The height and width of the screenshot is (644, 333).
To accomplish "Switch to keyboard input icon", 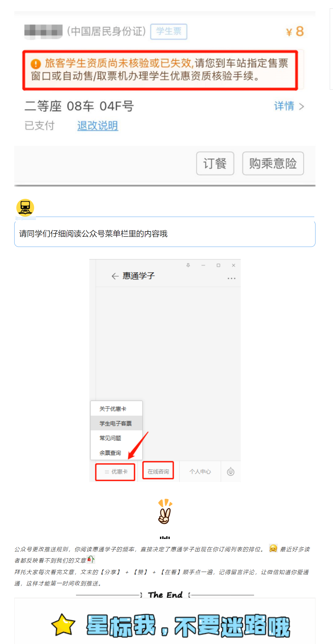I will pyautogui.click(x=231, y=472).
